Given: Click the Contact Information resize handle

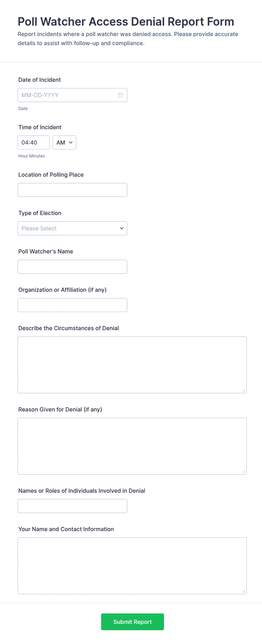Looking at the screenshot, I should pos(244,591).
